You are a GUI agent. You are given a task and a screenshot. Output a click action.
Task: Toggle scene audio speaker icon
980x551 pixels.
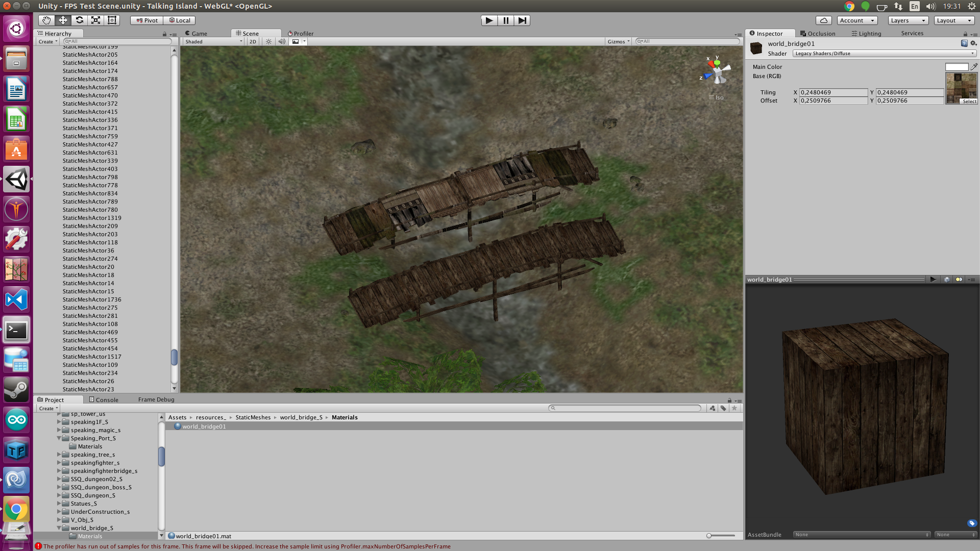coord(282,42)
